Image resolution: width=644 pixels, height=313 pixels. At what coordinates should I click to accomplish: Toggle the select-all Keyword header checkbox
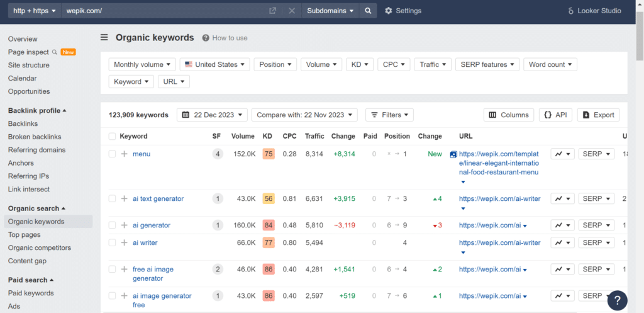coord(112,136)
